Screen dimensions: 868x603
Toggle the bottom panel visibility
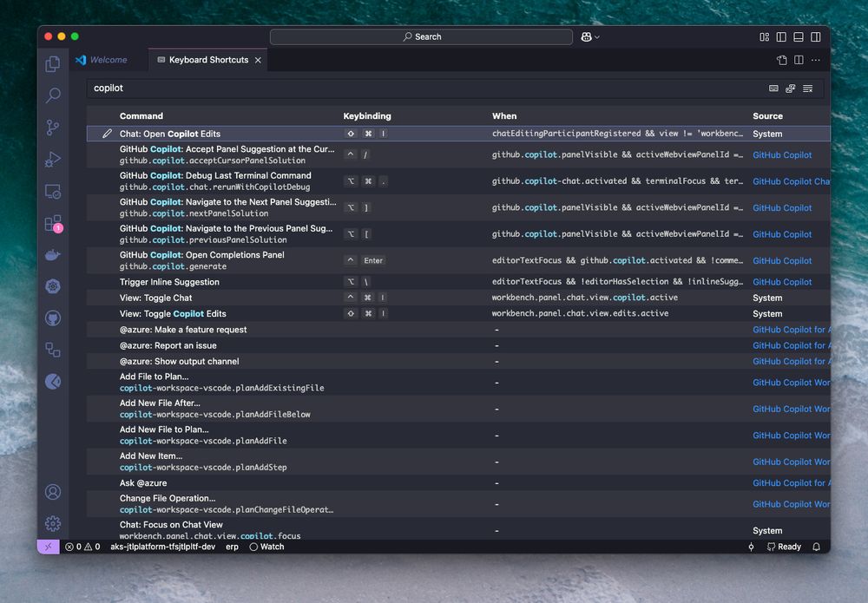click(799, 37)
